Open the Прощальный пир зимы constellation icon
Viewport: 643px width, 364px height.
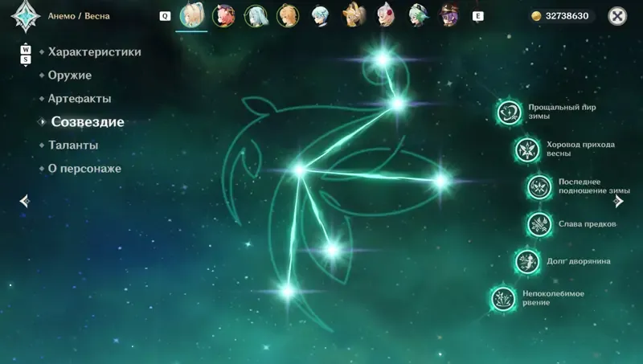509,112
